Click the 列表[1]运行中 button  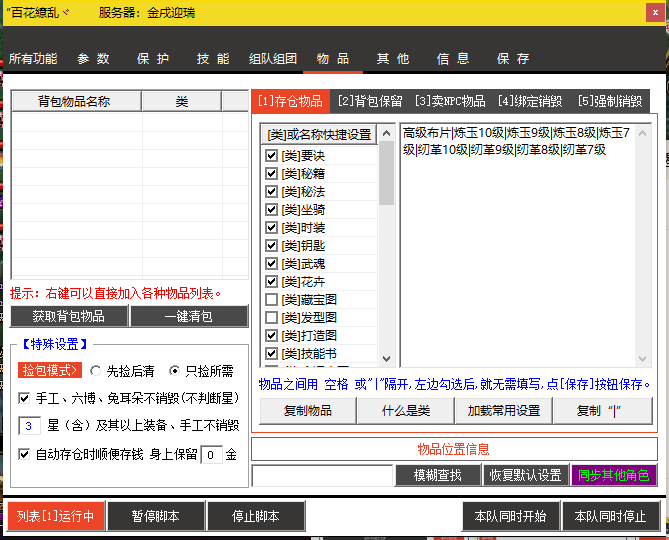[x=56, y=516]
